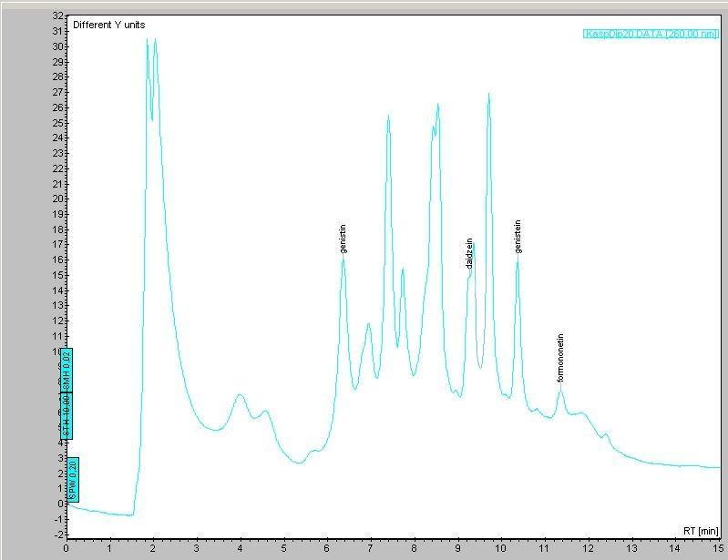
Task: Click the KaspDip20 DATA legend entry
Action: point(651,34)
